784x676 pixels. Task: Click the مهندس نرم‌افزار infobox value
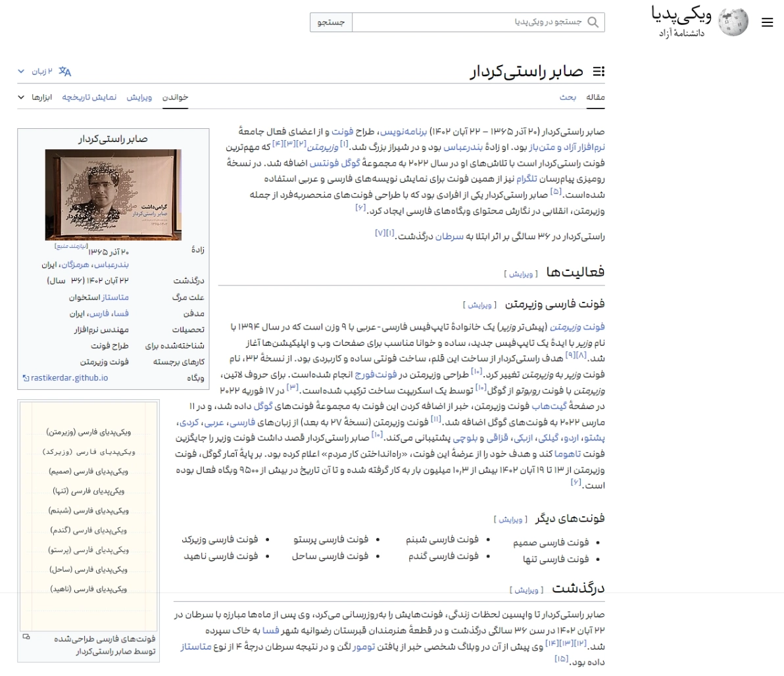click(101, 330)
